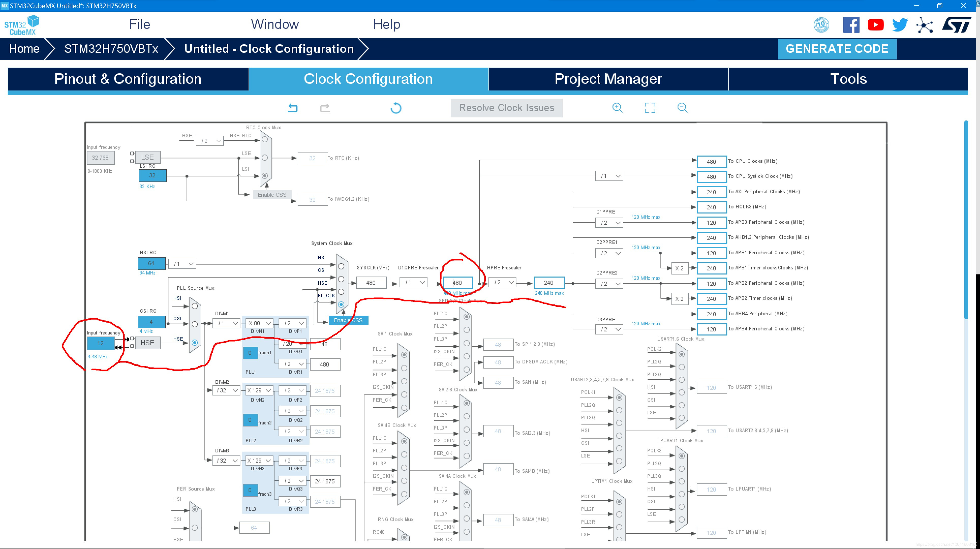Open the CPU Systick /1 divider dropdown

(x=609, y=176)
